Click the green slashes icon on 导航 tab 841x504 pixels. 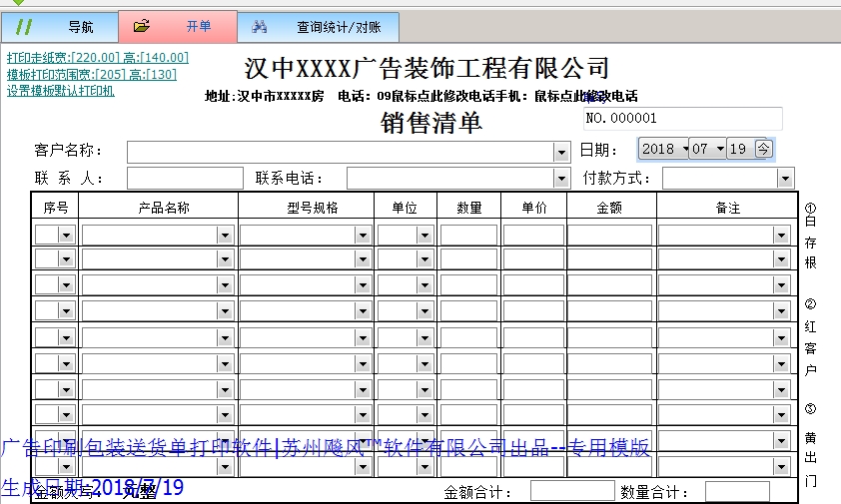[x=24, y=27]
